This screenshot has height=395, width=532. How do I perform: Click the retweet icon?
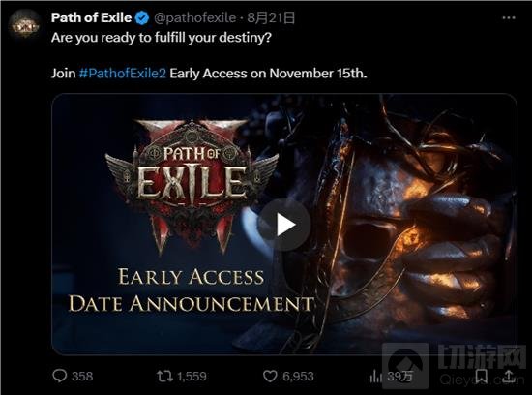point(164,376)
